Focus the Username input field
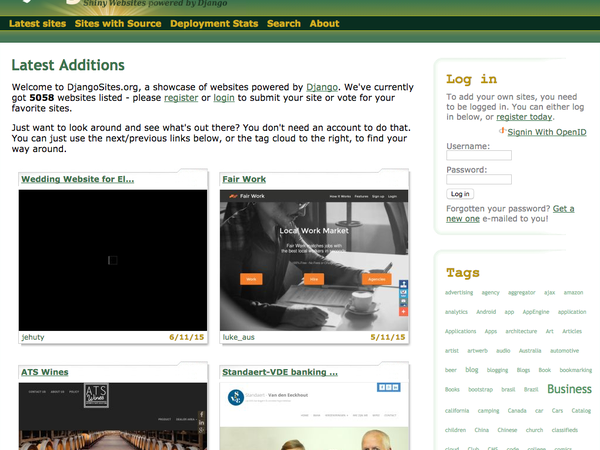Viewport: 600px width, 450px height. (479, 155)
